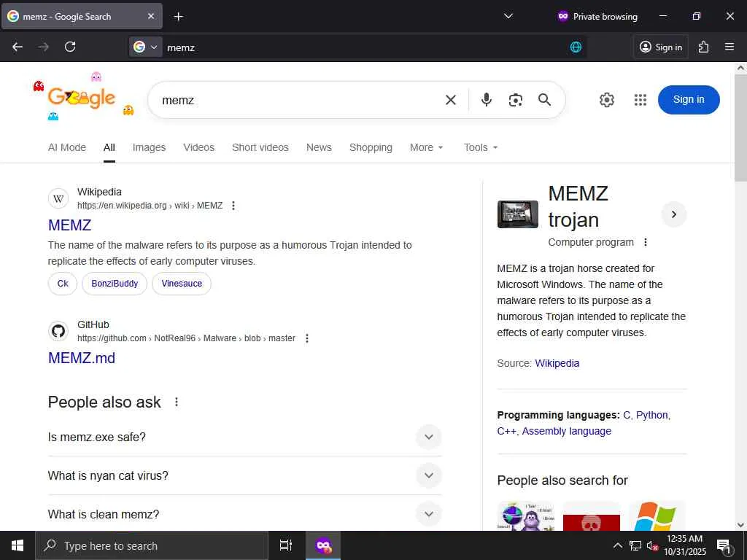Screen dimensions: 747x560
Task: Open the People also ask three-dot menu
Action: point(177,402)
